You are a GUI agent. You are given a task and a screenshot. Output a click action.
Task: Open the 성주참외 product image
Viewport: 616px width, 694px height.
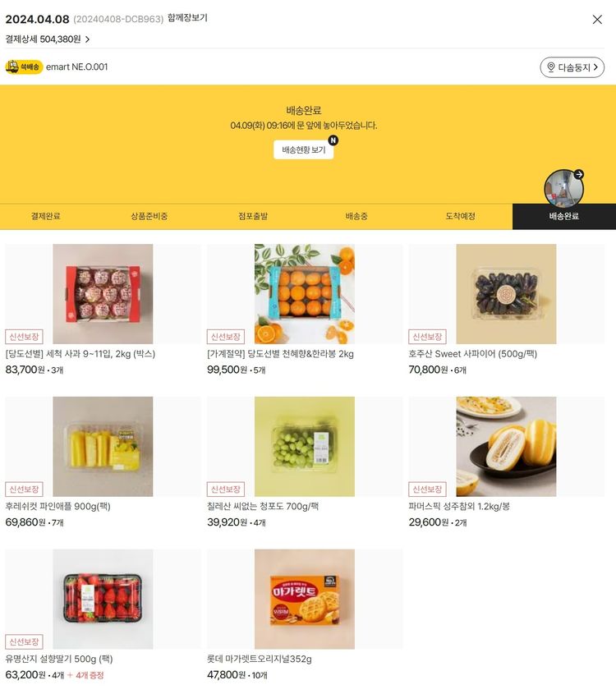pyautogui.click(x=506, y=446)
